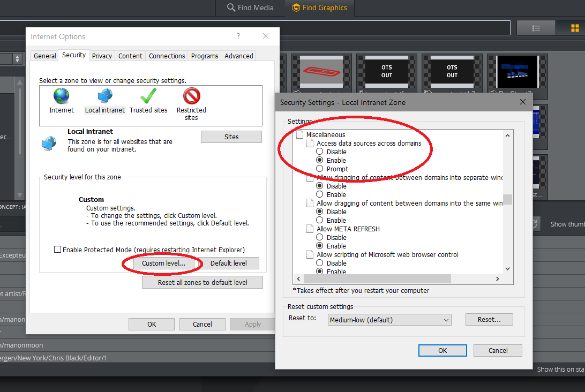Click settings list horizontal scroll left arrow

pyautogui.click(x=298, y=278)
